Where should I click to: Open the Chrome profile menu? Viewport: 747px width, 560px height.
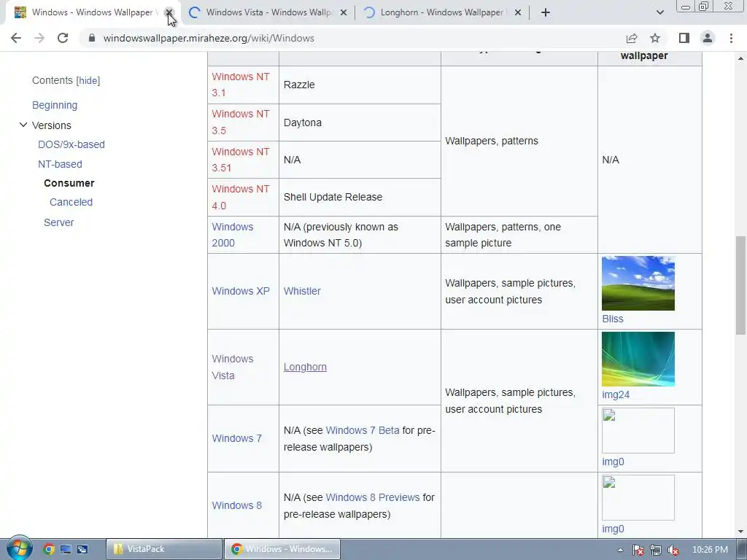pos(708,38)
